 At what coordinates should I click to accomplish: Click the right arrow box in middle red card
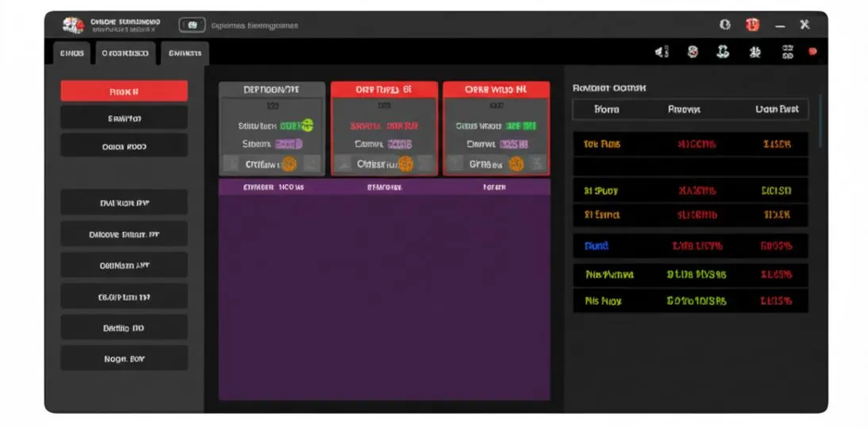(424, 164)
